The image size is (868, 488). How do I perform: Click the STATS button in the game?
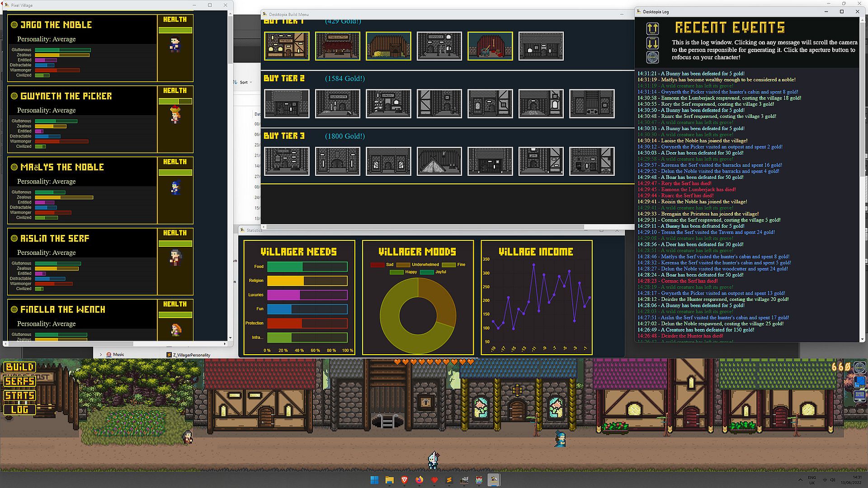click(19, 396)
